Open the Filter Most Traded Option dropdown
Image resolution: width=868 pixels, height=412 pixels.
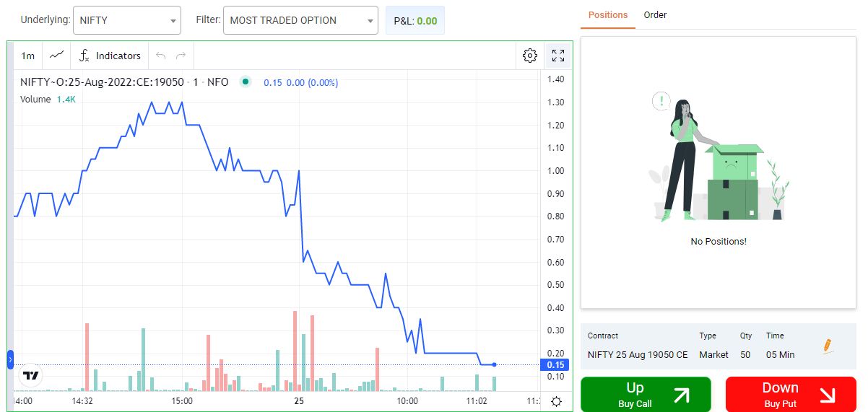[300, 20]
